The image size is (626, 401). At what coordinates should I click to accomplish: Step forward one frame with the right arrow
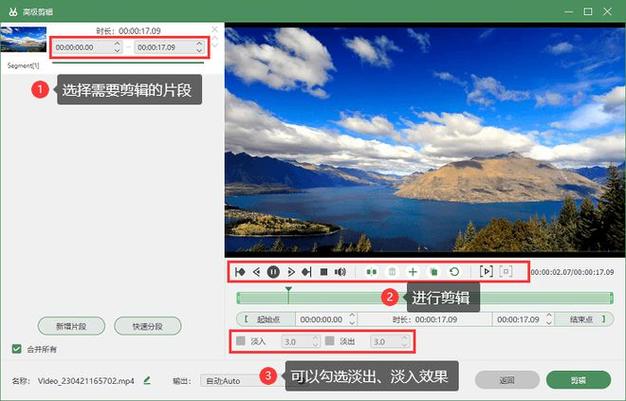[291, 272]
